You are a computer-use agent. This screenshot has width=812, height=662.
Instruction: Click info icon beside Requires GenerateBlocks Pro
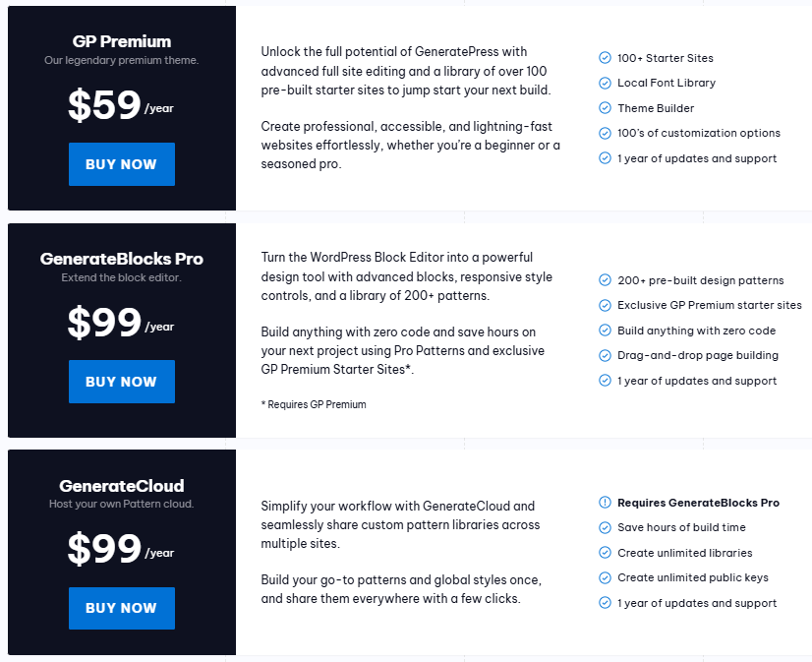605,503
